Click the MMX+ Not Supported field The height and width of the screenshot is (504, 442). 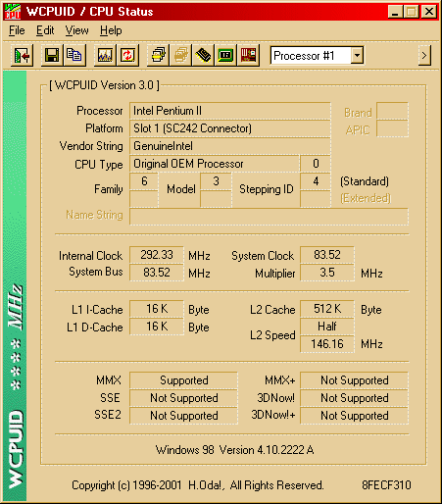tap(354, 380)
